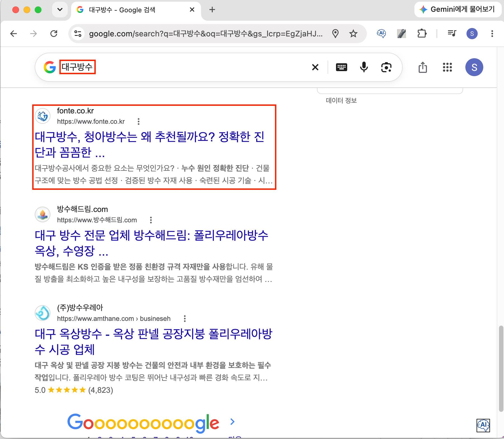Click https://www.fonte.co.kr URL text
Image resolution: width=504 pixels, height=439 pixels.
(91, 122)
